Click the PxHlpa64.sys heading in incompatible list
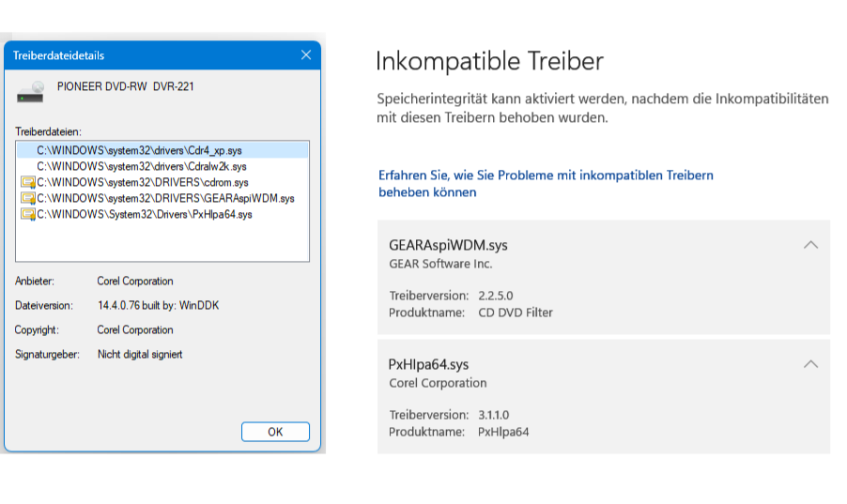The image size is (847, 504). click(x=428, y=365)
